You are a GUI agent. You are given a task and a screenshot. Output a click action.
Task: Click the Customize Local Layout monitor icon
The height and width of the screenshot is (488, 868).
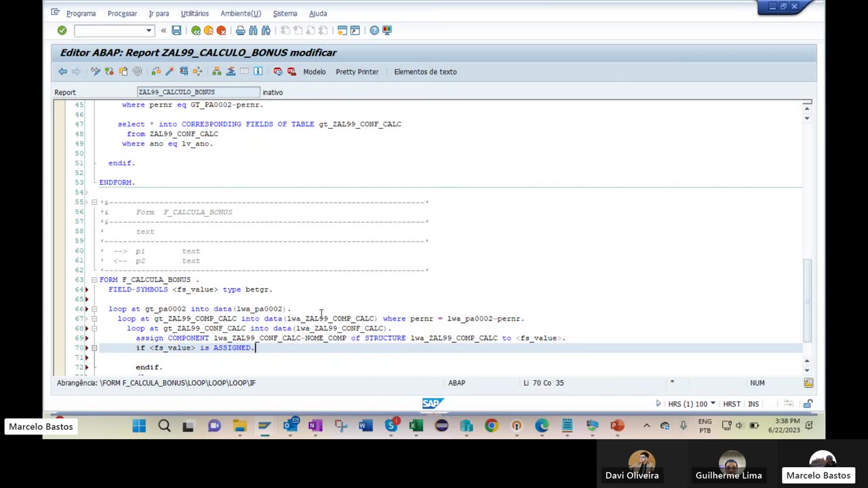(387, 30)
